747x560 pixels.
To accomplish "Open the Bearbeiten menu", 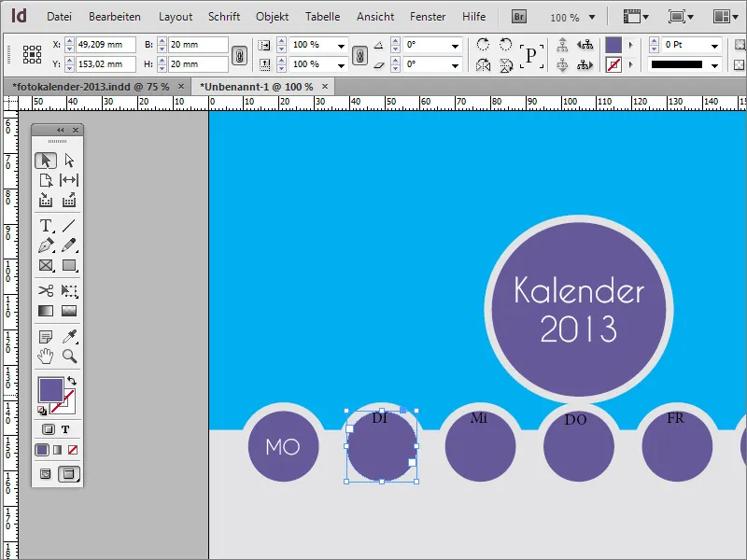I will click(114, 17).
